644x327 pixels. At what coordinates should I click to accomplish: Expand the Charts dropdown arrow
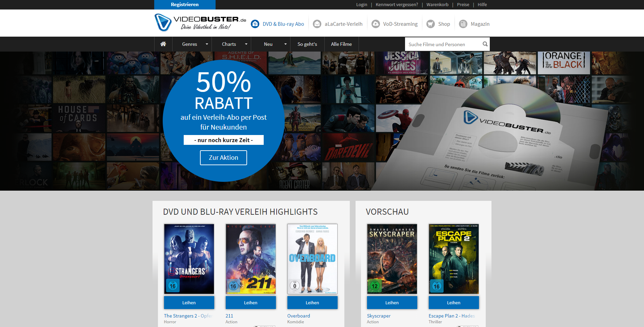246,44
